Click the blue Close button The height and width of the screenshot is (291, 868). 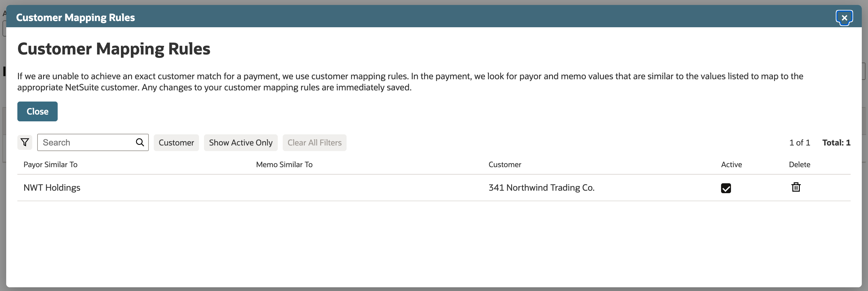coord(38,111)
